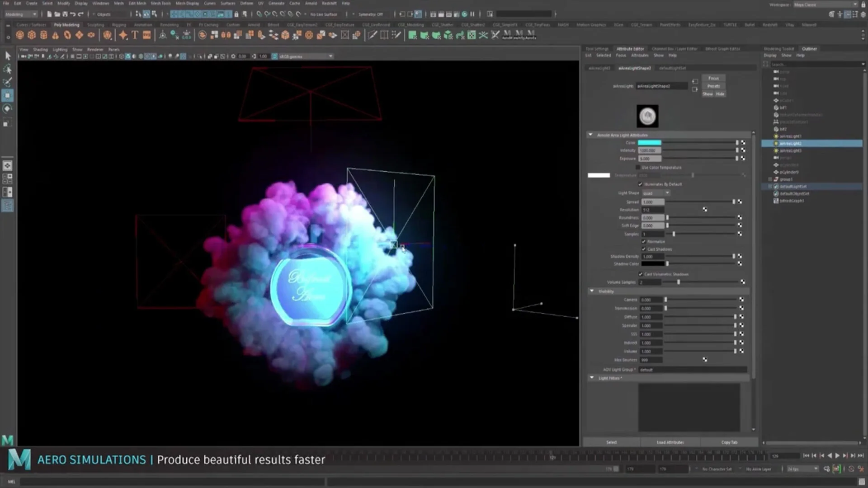Click the Undo icon in status line

point(73,14)
